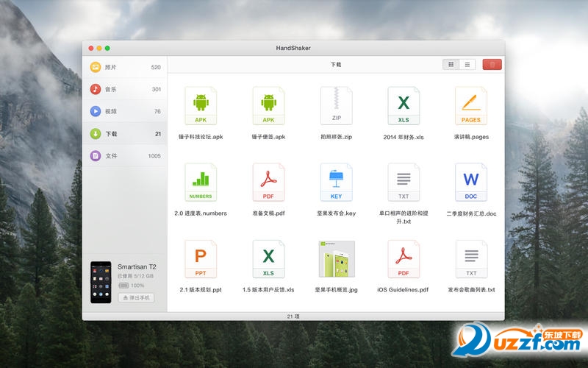Click the 2014 年财务.xls file name
This screenshot has height=368, width=588.
pyautogui.click(x=404, y=137)
